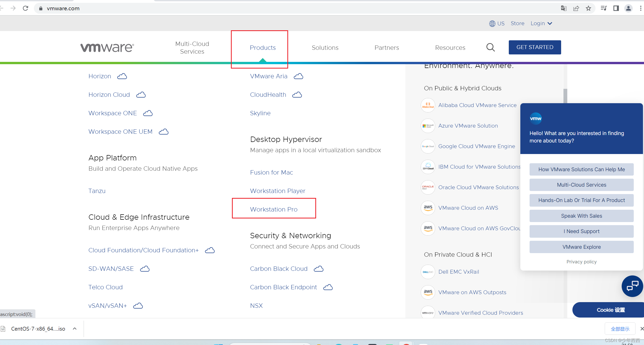Open the Solutions menu

pyautogui.click(x=325, y=48)
